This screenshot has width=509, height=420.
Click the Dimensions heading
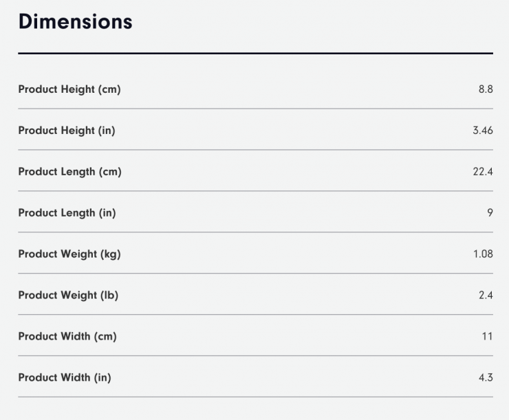pos(75,21)
